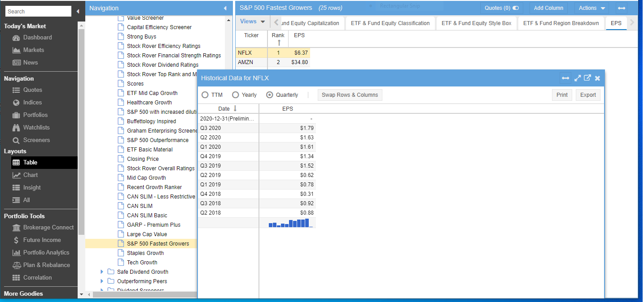Click the Search input field
The width and height of the screenshot is (644, 302).
38,11
